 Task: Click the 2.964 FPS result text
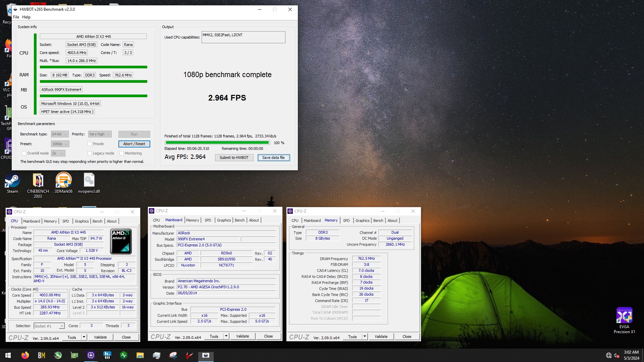click(227, 98)
